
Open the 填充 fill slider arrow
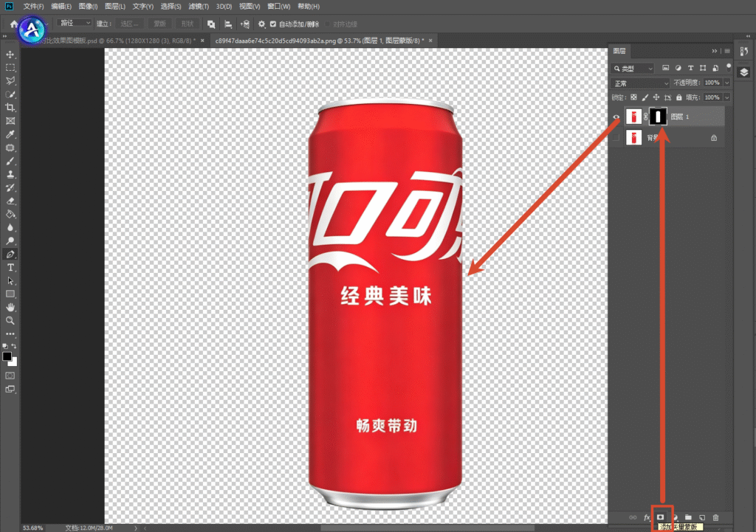click(726, 97)
